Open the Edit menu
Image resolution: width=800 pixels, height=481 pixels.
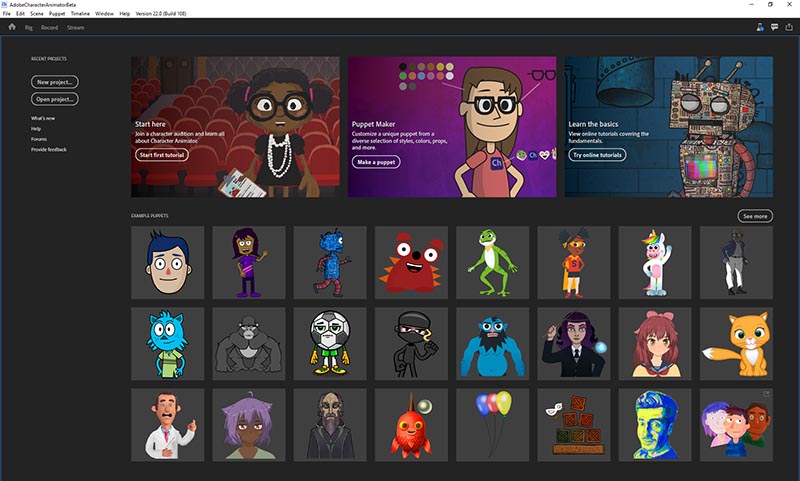(20, 14)
